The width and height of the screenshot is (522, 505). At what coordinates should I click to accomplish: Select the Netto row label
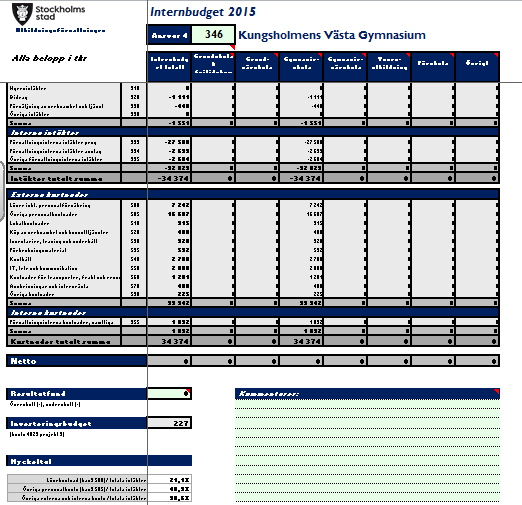23,361
